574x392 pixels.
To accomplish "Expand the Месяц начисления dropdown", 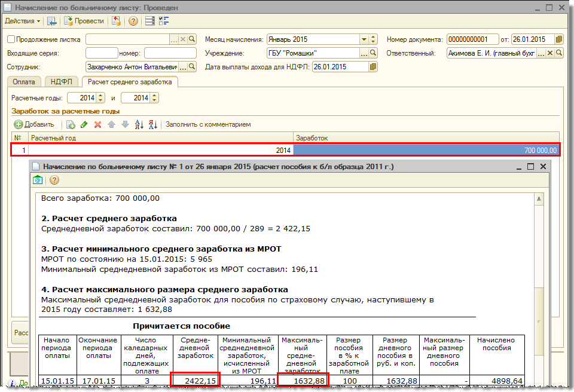I will (x=364, y=39).
